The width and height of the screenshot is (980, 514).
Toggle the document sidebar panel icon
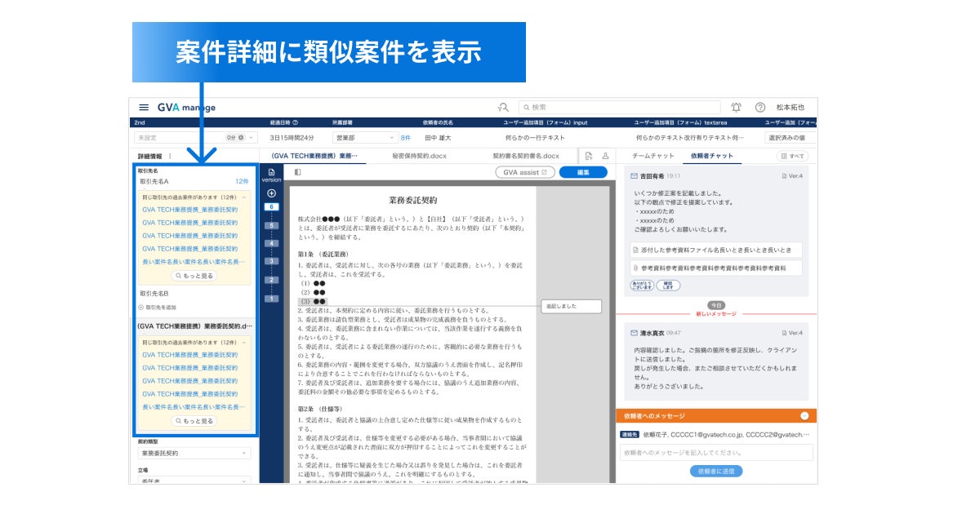297,172
